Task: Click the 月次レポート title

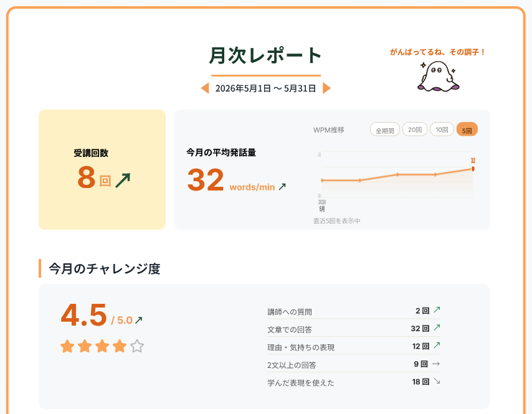Action: coord(265,55)
